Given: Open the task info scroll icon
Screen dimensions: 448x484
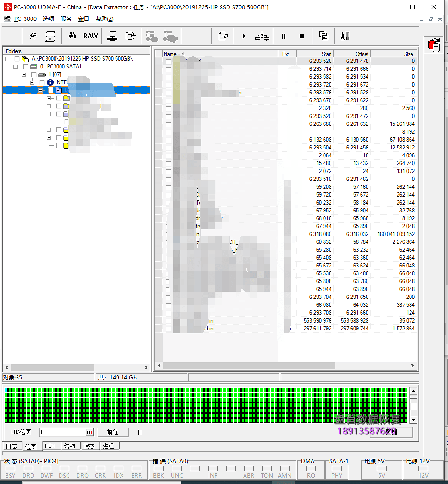Looking at the screenshot, I should [50, 37].
